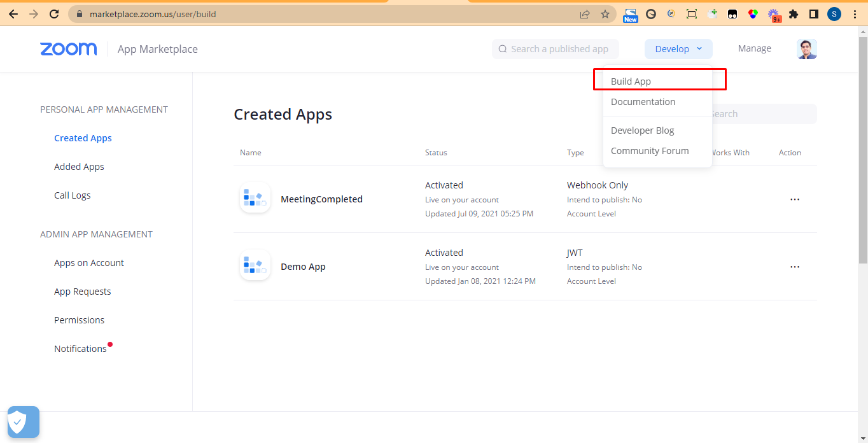868x443 pixels.
Task: Open the user profile avatar
Action: point(806,49)
